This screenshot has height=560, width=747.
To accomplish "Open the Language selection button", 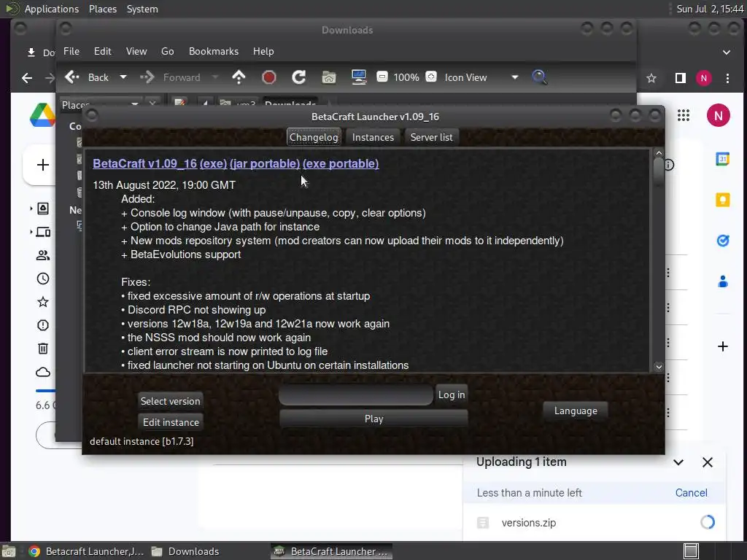I will pos(576,411).
